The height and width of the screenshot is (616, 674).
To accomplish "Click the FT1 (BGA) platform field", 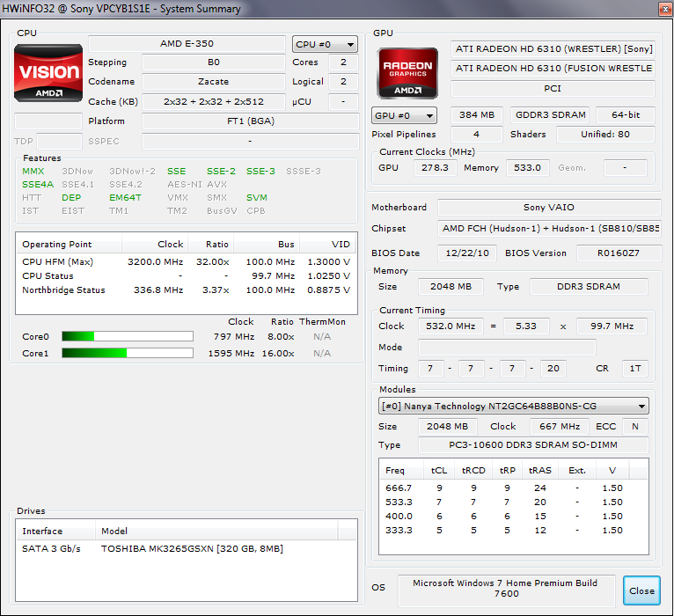I will [x=251, y=121].
